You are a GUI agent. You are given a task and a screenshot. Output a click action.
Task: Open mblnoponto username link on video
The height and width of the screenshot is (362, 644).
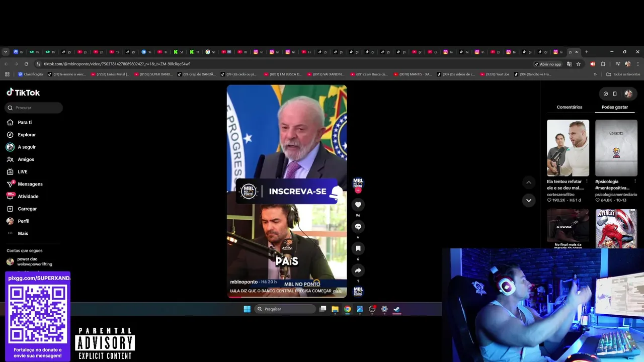[244, 282]
